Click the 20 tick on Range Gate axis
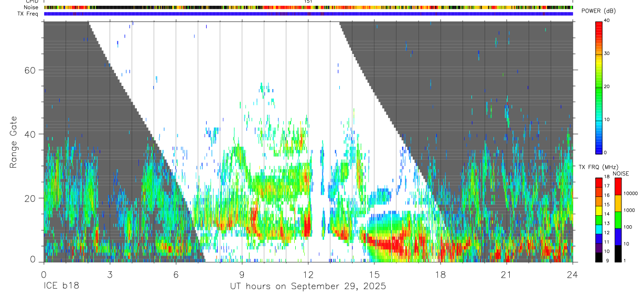644x297 pixels. click(30, 198)
